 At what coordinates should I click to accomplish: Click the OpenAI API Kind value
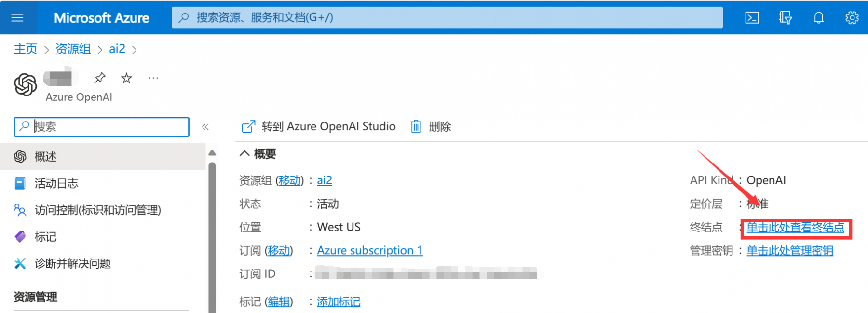click(x=766, y=180)
